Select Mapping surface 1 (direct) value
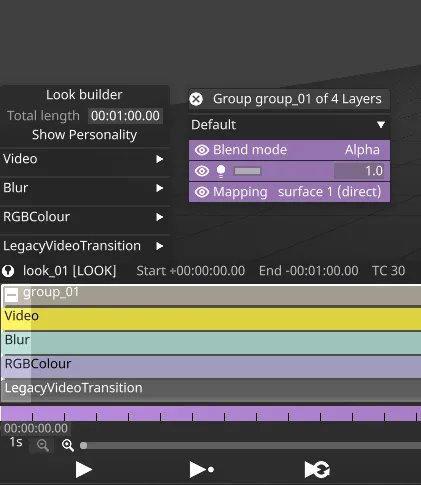The height and width of the screenshot is (485, 421). [x=329, y=192]
